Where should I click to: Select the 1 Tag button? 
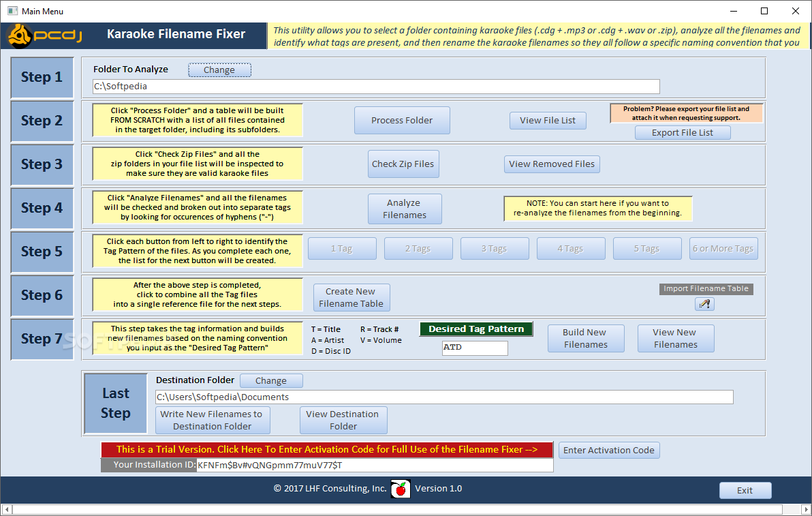pyautogui.click(x=342, y=248)
